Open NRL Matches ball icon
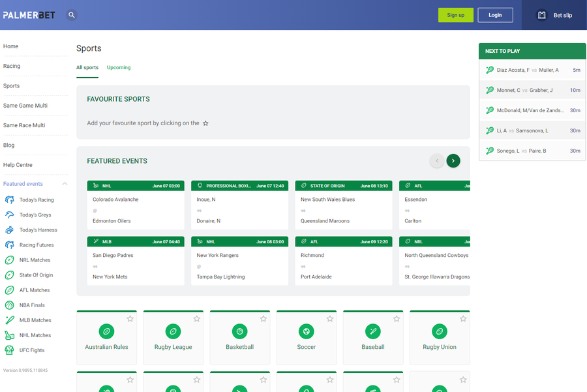 (x=9, y=260)
